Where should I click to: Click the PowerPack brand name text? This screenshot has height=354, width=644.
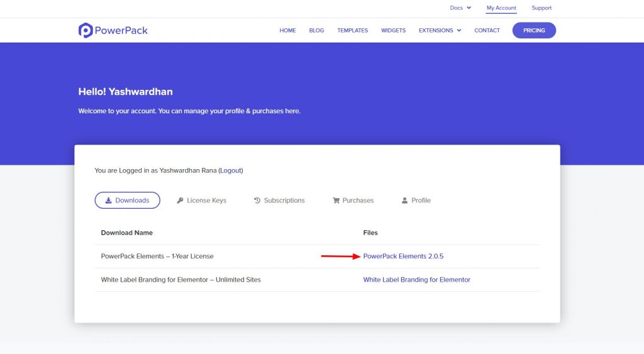tap(121, 30)
